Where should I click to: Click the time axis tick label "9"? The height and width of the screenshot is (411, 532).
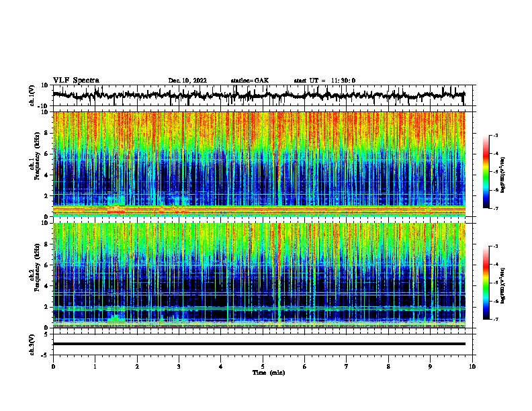coord(430,367)
